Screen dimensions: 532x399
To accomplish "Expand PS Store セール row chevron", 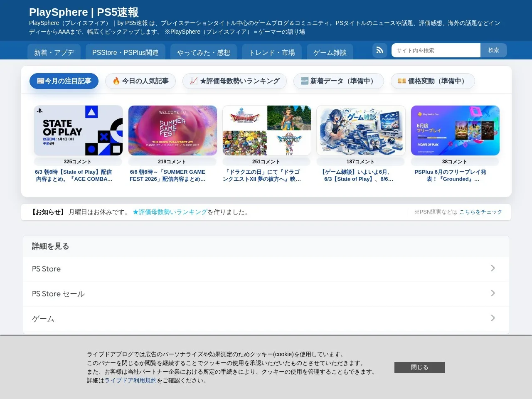I will point(493,293).
